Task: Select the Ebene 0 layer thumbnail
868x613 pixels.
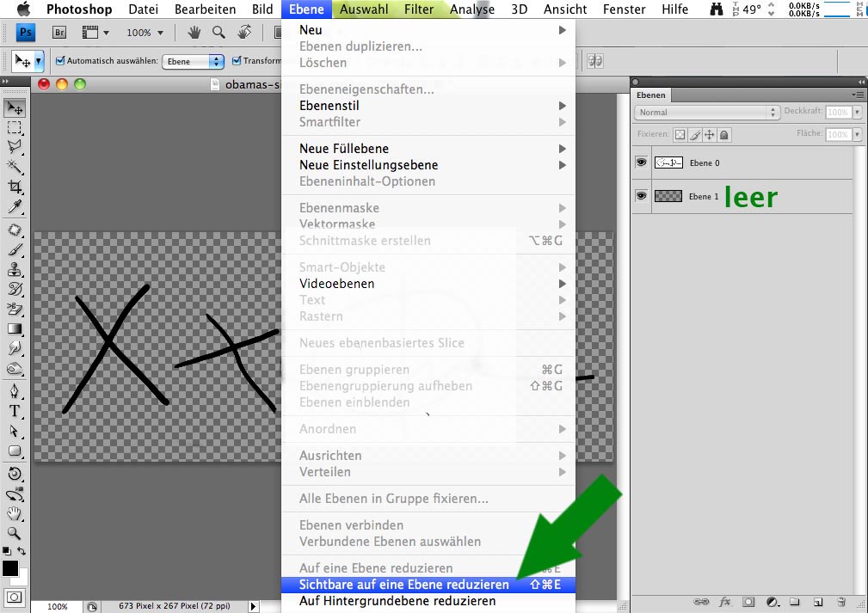Action: pos(668,162)
